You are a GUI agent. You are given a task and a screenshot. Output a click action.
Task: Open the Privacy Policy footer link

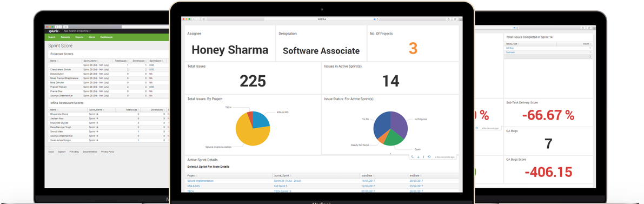pyautogui.click(x=108, y=152)
